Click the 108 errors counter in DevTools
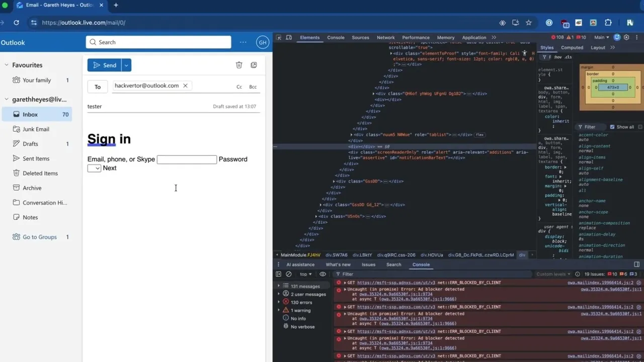The image size is (644, 362). point(557,37)
